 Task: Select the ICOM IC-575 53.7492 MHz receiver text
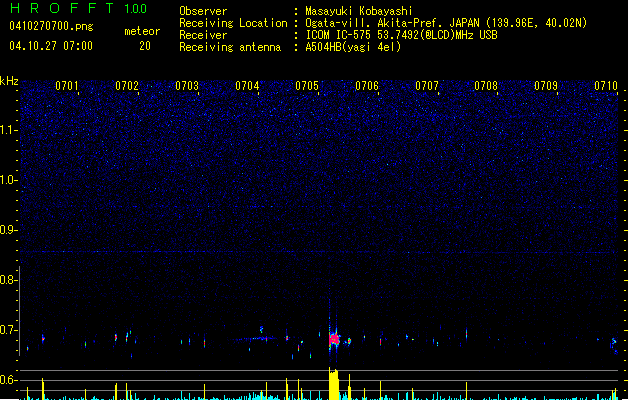click(x=401, y=35)
